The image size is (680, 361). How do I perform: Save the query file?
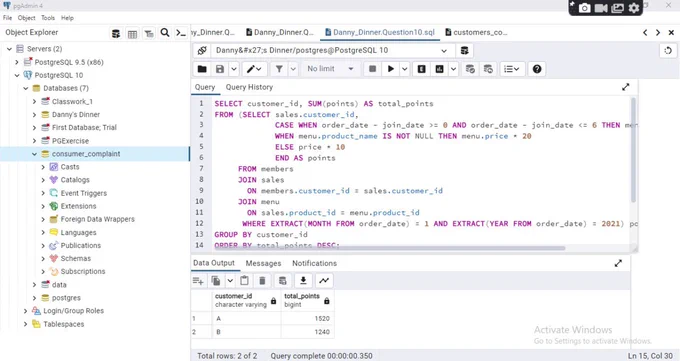coord(220,69)
